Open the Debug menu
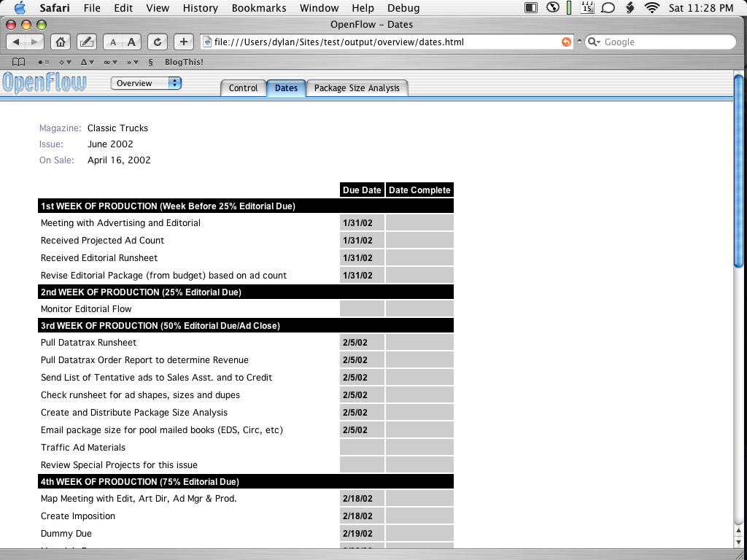The width and height of the screenshot is (747, 560). 403,8
